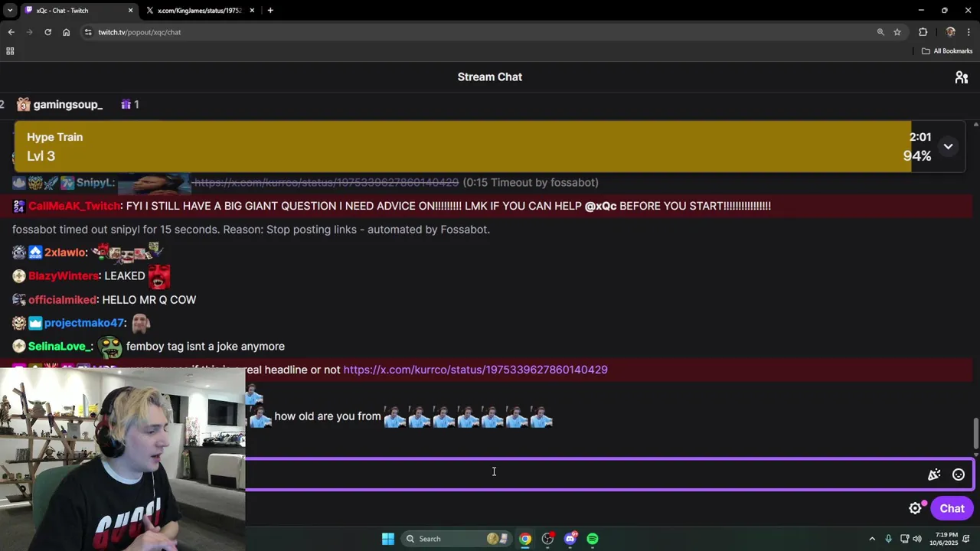Screen dimensions: 980x551
Task: Click username projectmako47 in chat
Action: click(84, 323)
